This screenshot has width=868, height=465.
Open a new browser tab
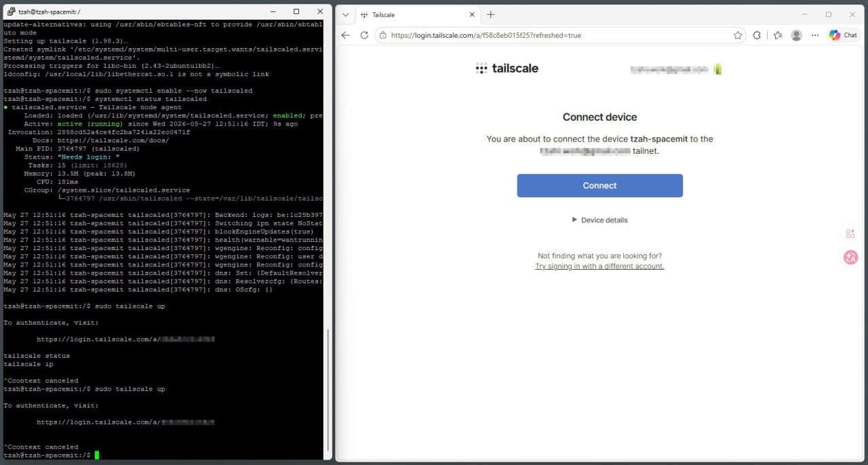click(x=491, y=14)
